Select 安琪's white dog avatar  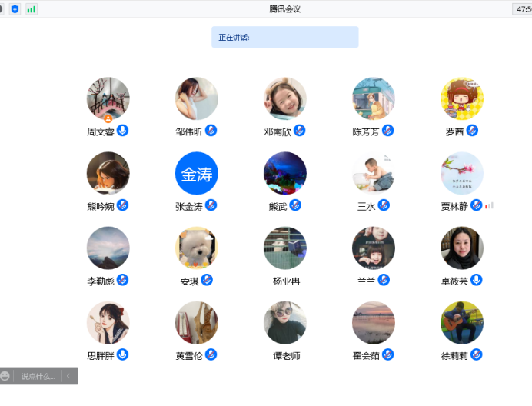[197, 248]
